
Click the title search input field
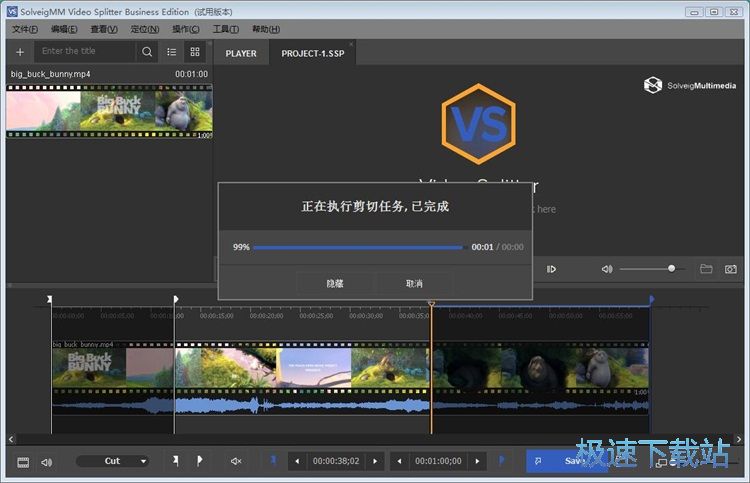85,51
